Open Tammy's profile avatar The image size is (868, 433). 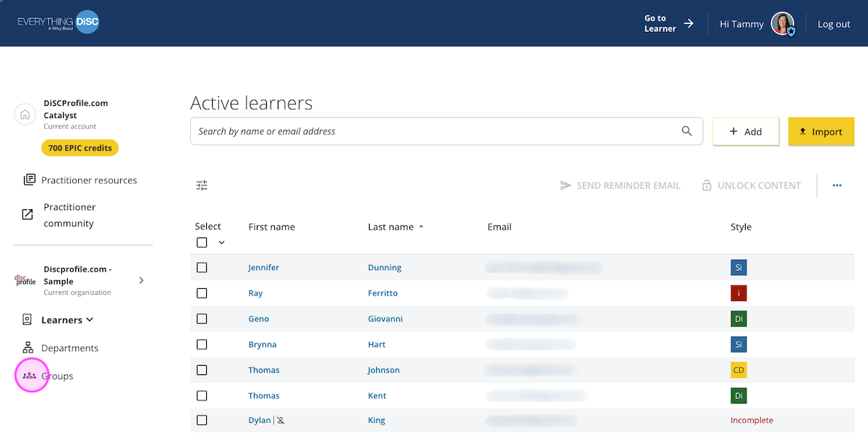pos(783,24)
